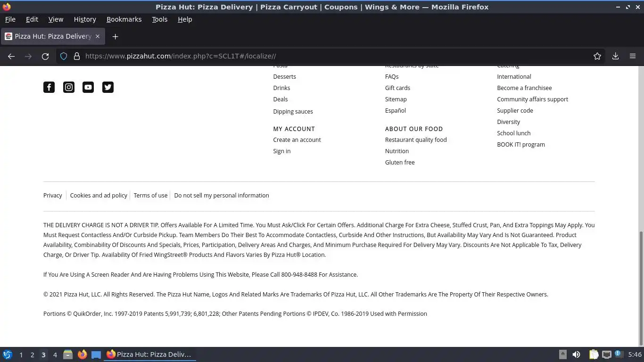
Task: Open the desktop start menu icon
Action: [7, 354]
